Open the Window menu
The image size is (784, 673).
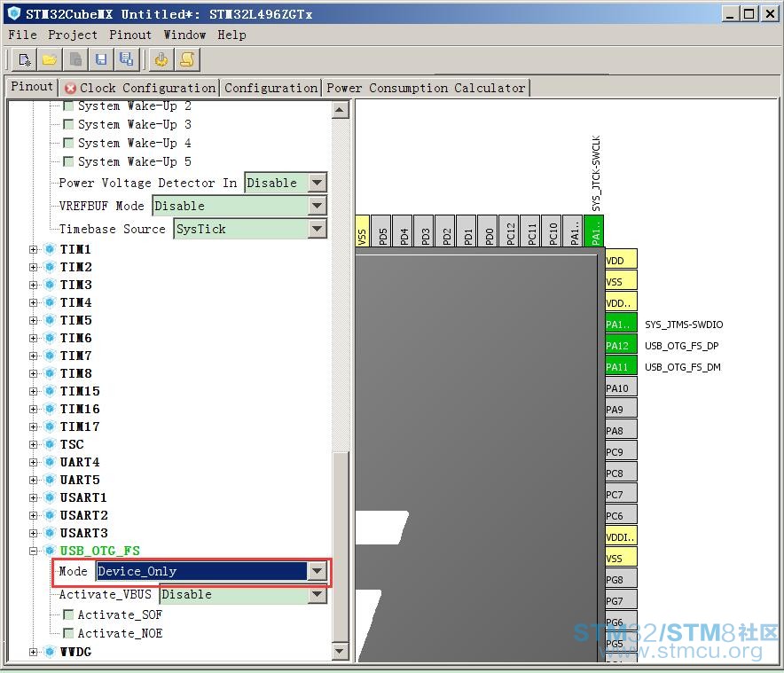point(184,35)
